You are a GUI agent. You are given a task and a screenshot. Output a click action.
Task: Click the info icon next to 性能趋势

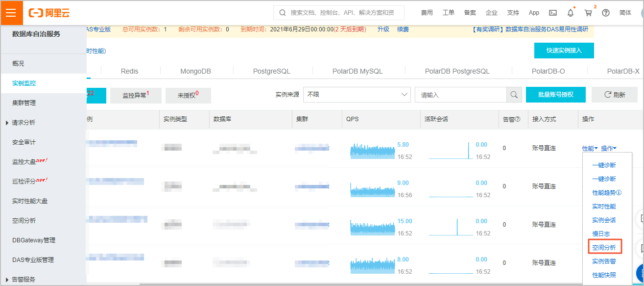pos(619,193)
